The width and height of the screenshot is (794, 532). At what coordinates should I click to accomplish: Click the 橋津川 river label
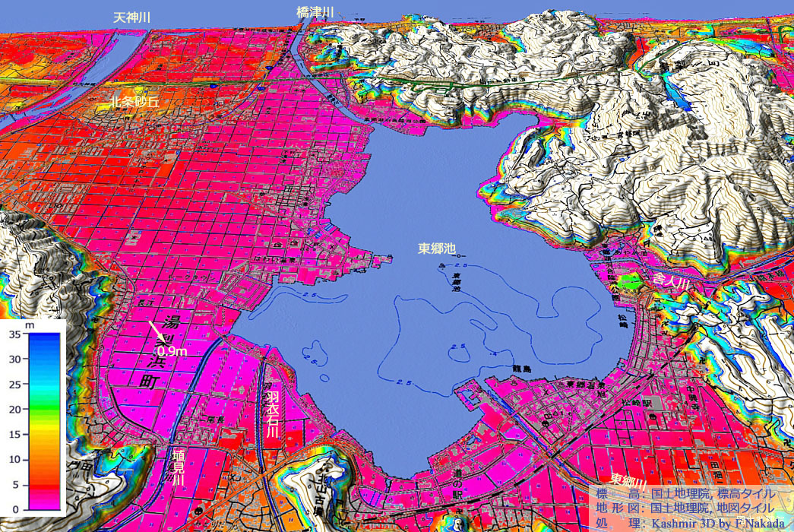click(x=315, y=12)
